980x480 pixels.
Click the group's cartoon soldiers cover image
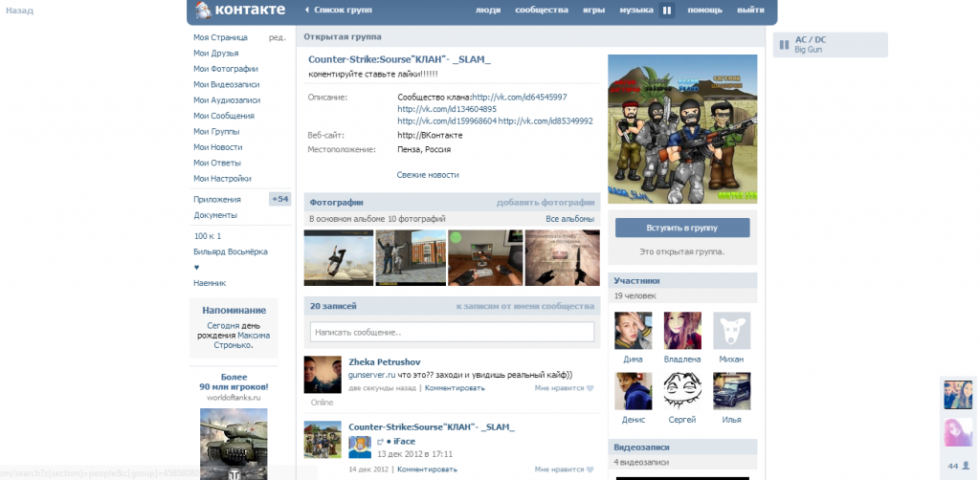(682, 129)
